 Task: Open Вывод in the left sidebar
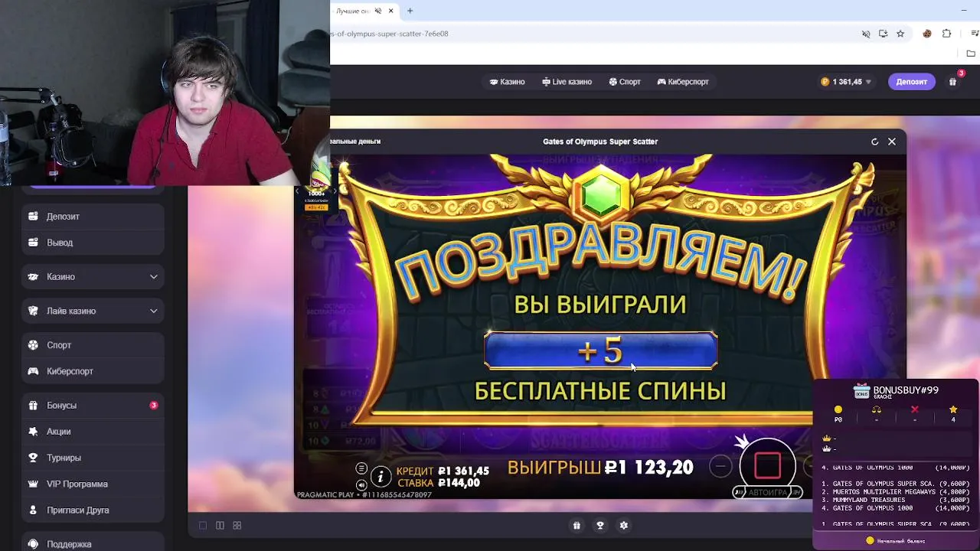pyautogui.click(x=93, y=243)
